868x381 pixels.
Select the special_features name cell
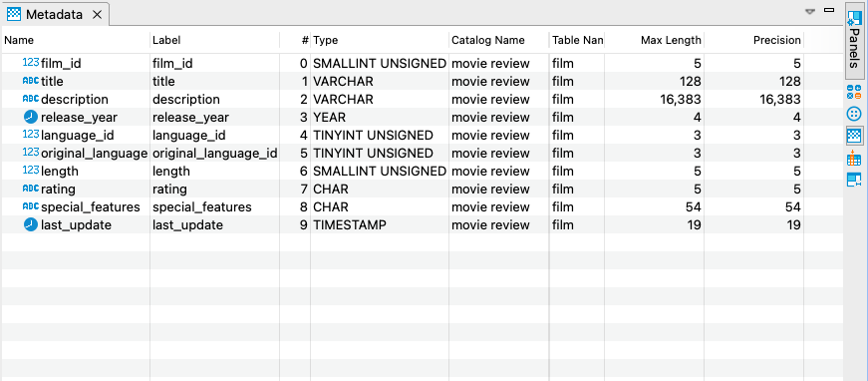click(x=91, y=207)
